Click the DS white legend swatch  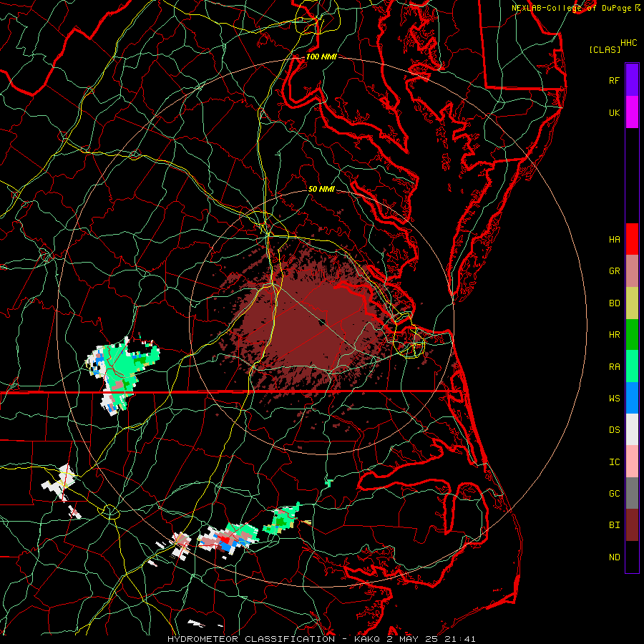[632, 429]
